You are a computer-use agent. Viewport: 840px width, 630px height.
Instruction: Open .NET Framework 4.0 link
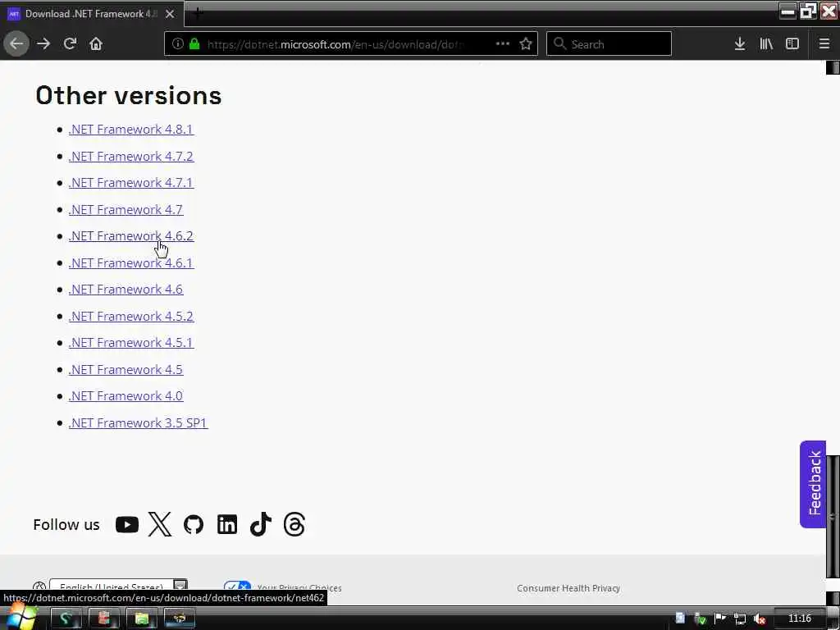click(x=126, y=396)
